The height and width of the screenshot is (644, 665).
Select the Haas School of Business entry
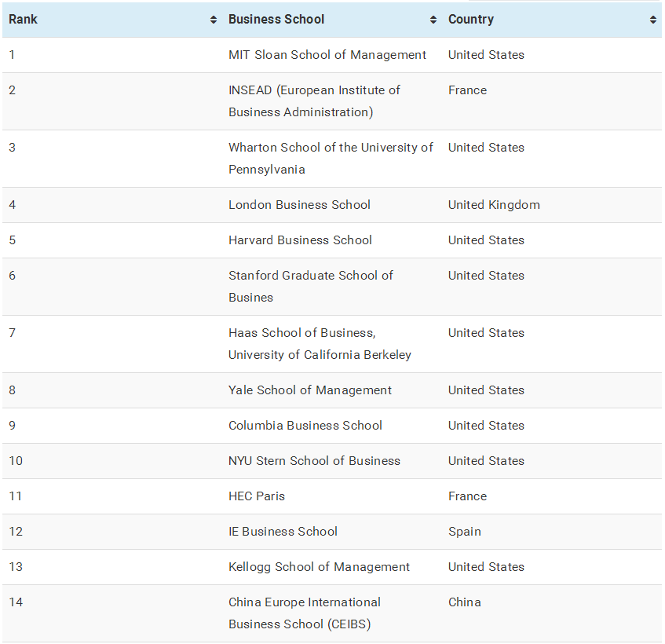(x=320, y=344)
